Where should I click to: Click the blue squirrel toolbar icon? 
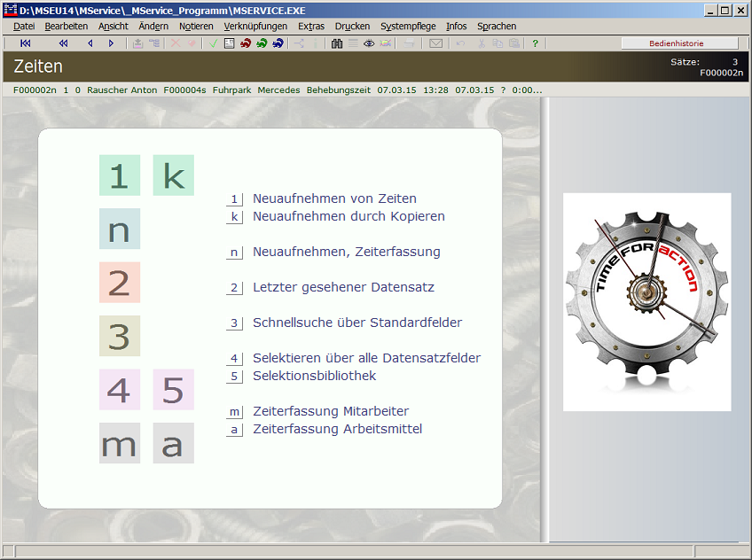278,43
